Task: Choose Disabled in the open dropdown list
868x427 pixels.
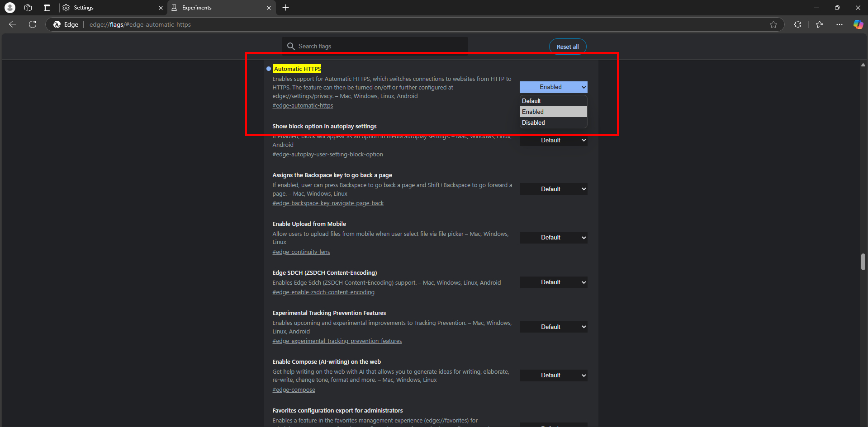Action: point(553,122)
